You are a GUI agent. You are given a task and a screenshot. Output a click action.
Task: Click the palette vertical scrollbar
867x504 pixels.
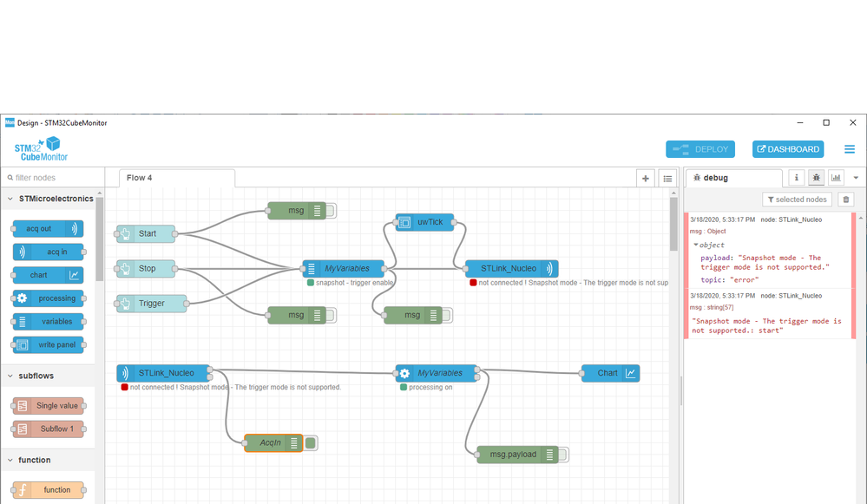point(100,238)
